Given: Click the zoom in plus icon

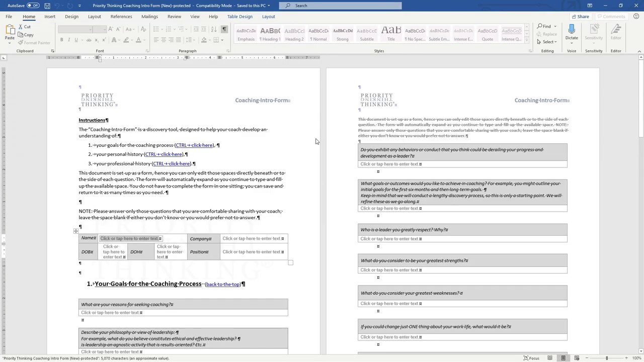Looking at the screenshot, I should pos(627,358).
